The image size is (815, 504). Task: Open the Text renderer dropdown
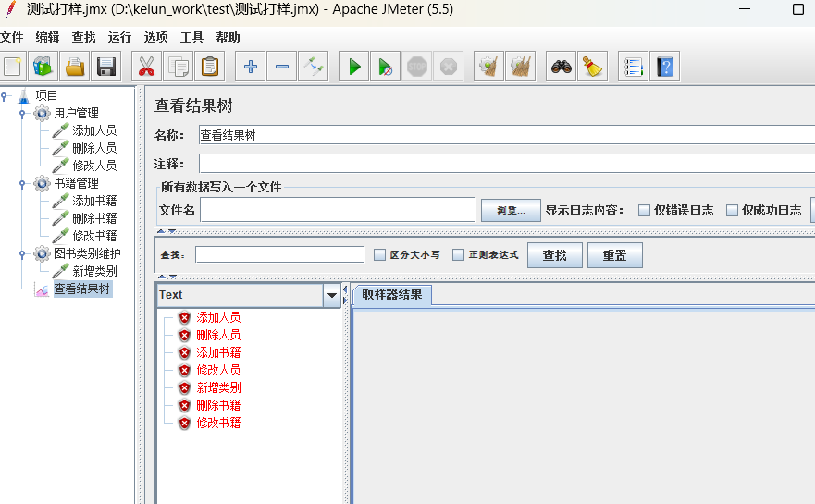331,295
